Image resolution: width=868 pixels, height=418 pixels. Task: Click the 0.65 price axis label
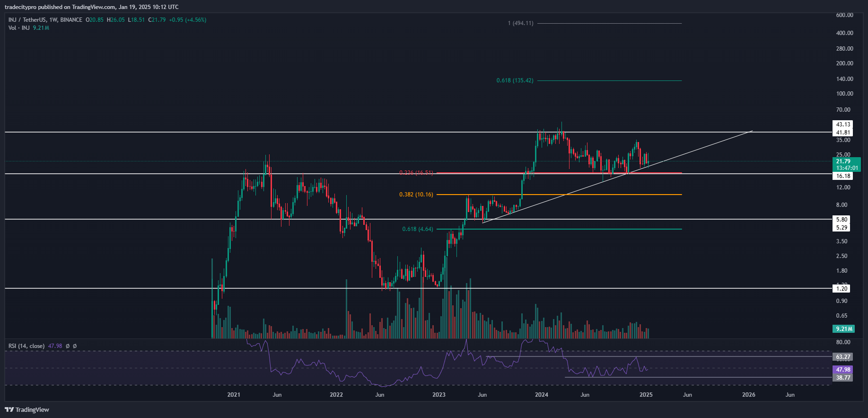pos(842,316)
